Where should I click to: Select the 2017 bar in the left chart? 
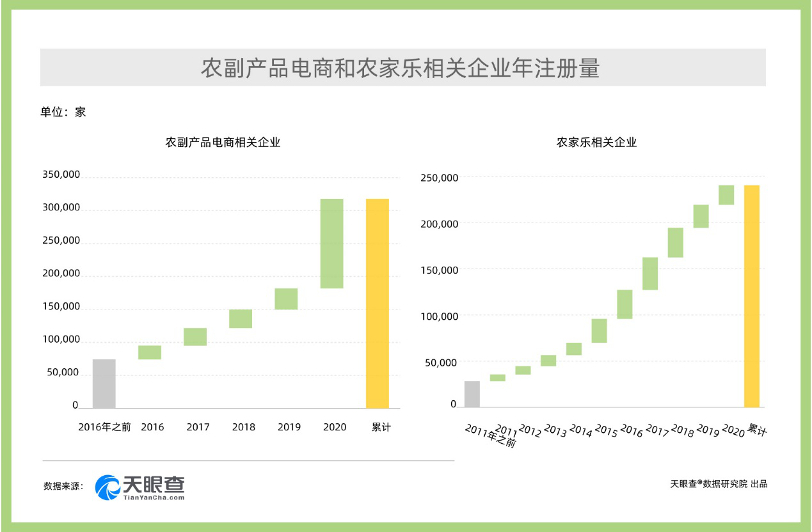[195, 337]
